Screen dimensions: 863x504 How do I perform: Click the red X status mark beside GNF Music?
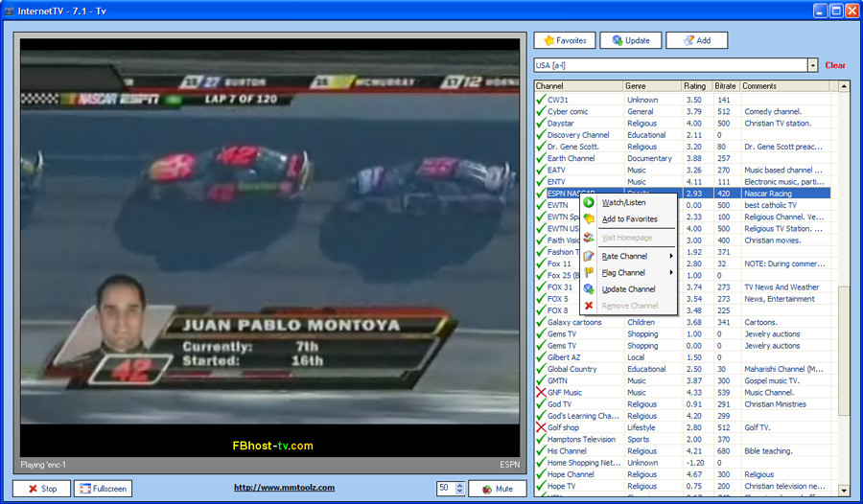541,392
